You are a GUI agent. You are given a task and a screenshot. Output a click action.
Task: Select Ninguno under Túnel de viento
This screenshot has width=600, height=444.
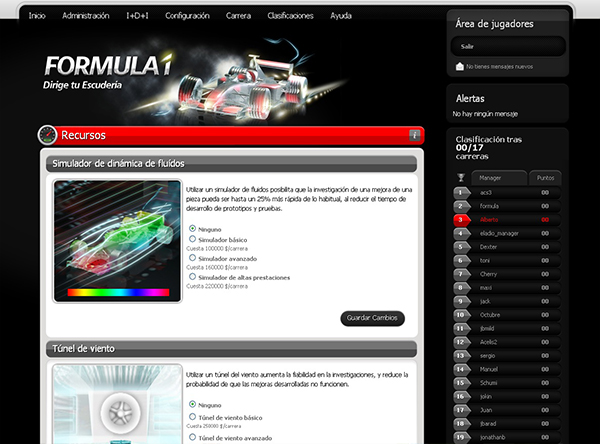point(192,404)
